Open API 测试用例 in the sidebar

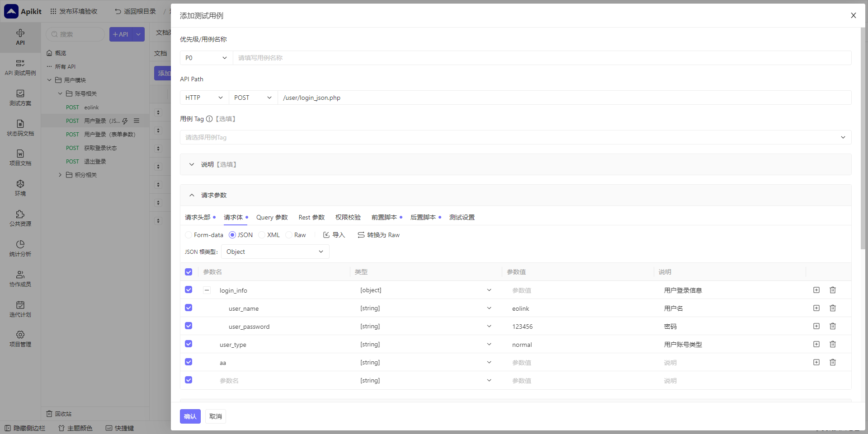click(20, 67)
